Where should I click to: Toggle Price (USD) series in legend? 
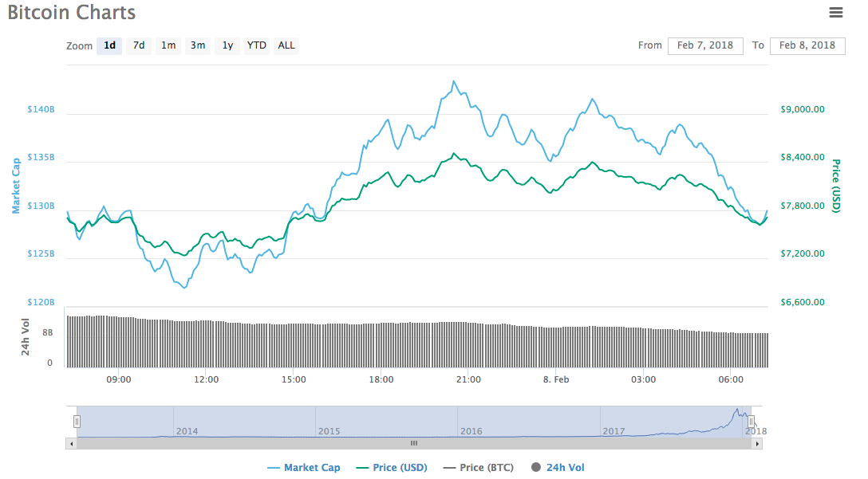click(x=392, y=467)
